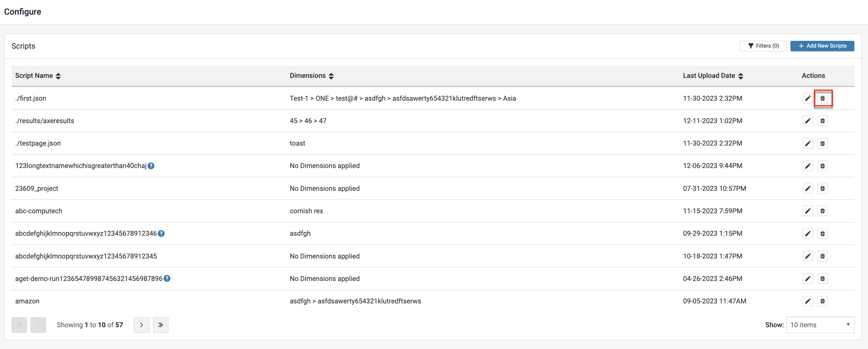Click edit pencil for ./results/axeresults

807,121
